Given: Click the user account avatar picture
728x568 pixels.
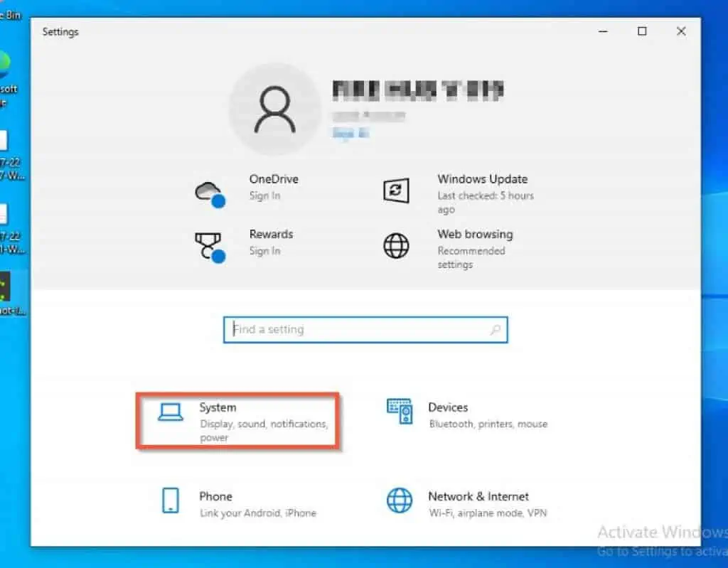Looking at the screenshot, I should pos(274,108).
